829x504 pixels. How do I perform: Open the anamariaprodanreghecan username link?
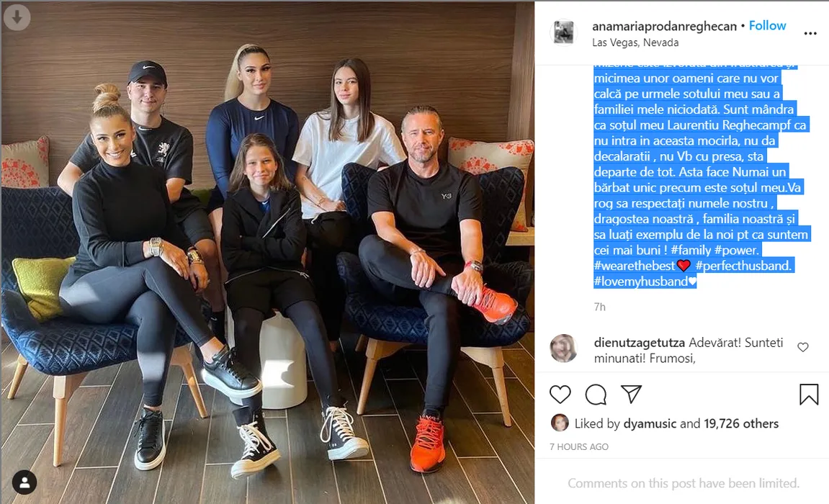(664, 26)
